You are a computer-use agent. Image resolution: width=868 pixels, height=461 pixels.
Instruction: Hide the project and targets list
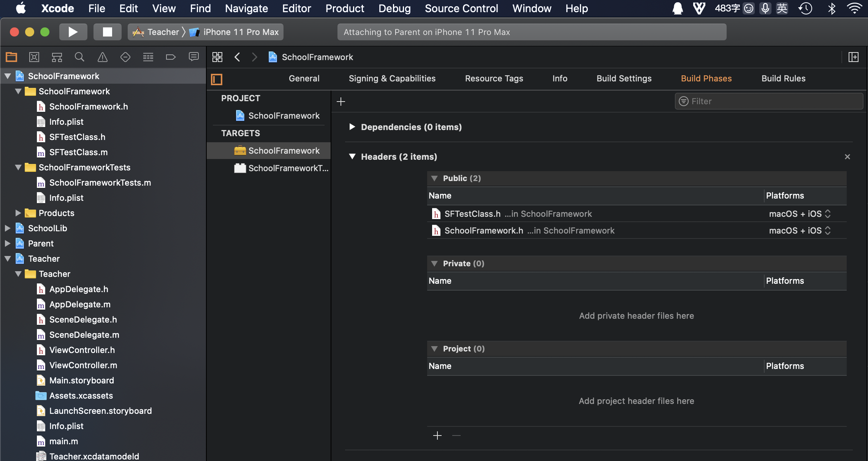tap(217, 79)
